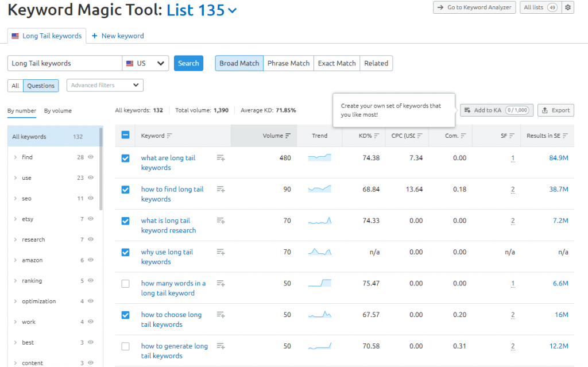Toggle the select-all checkbox in table header

125,134
